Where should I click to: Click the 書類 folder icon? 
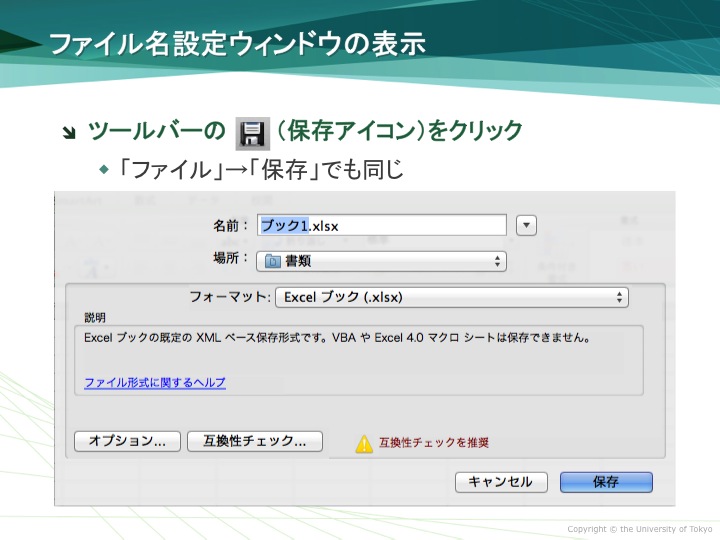pos(273,261)
